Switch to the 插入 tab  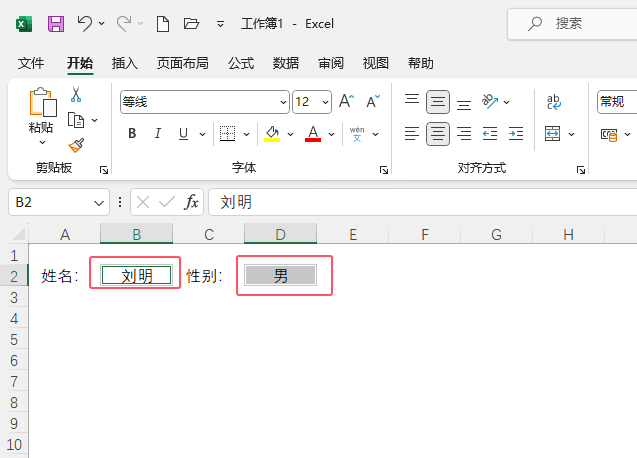pos(125,63)
